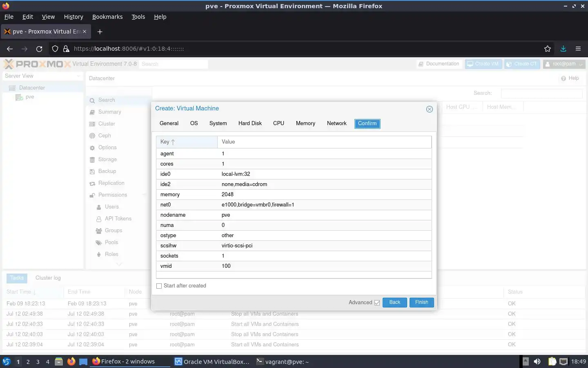The image size is (588, 368).
Task: Click the Value column header
Action: point(324,142)
